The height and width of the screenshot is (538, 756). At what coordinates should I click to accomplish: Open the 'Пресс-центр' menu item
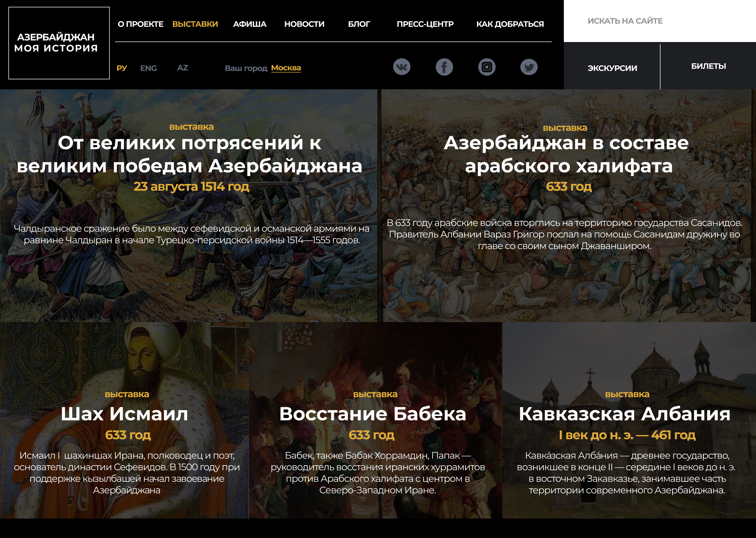coord(425,24)
